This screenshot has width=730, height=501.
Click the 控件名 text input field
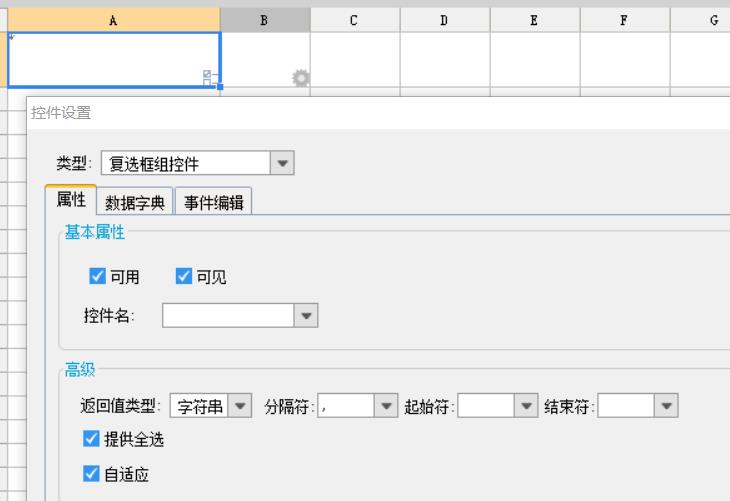pyautogui.click(x=228, y=316)
